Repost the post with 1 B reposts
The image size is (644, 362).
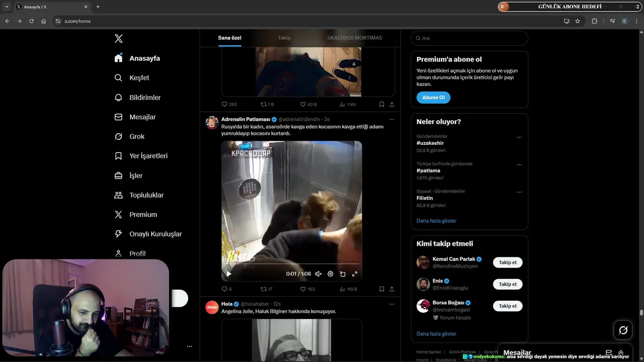point(267,105)
